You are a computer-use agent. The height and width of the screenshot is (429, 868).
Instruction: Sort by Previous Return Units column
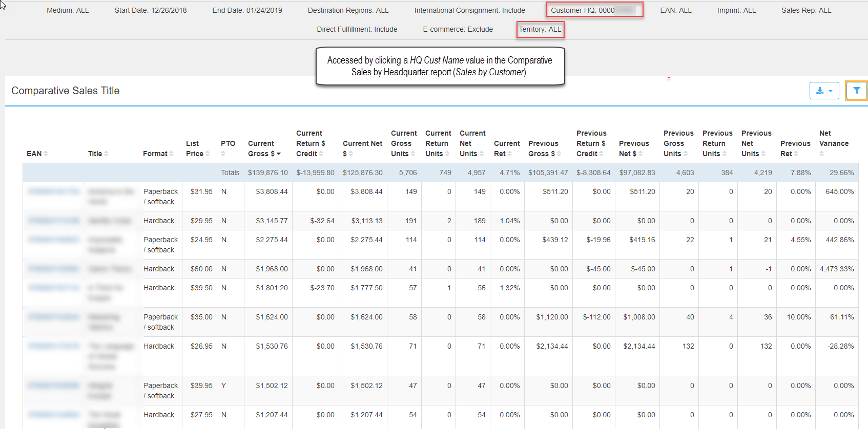point(717,143)
